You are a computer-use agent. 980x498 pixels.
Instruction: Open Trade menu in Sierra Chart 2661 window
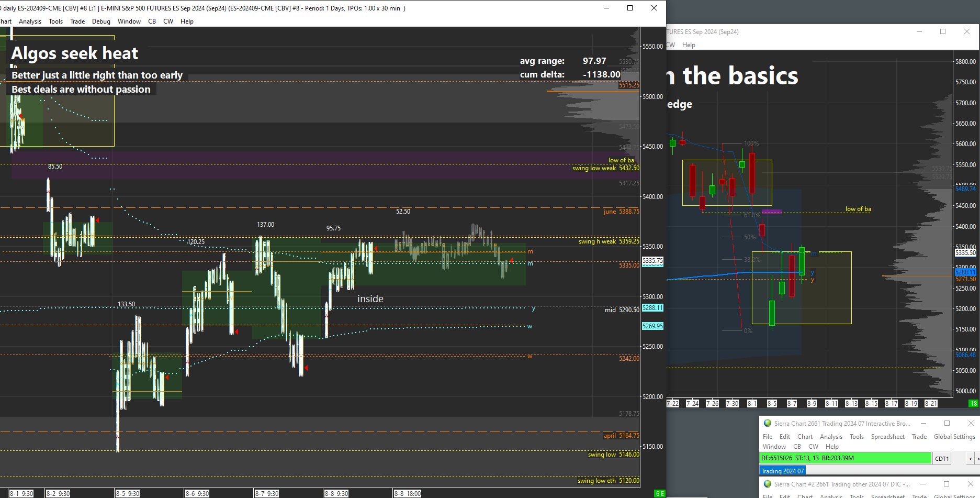click(x=919, y=437)
